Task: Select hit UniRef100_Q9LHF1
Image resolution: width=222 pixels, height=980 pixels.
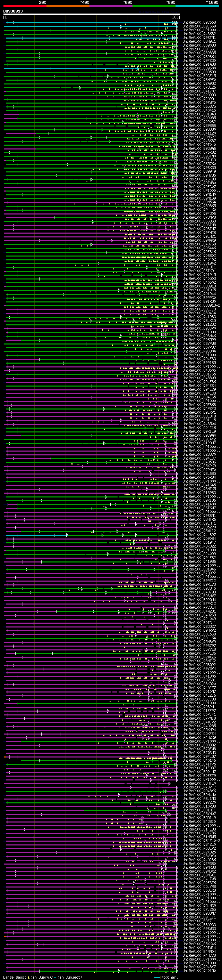Action: pyautogui.click(x=199, y=524)
